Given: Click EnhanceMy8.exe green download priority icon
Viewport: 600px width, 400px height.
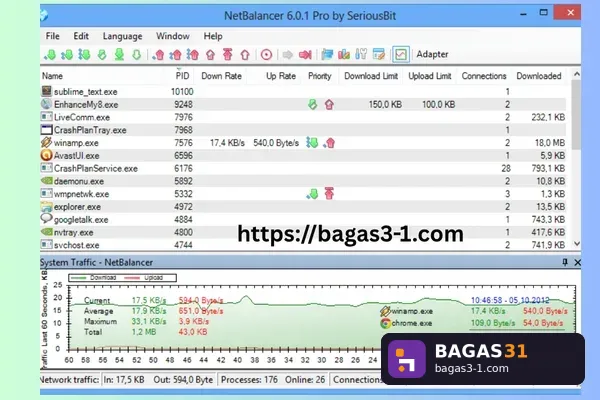Looking at the screenshot, I should (313, 104).
